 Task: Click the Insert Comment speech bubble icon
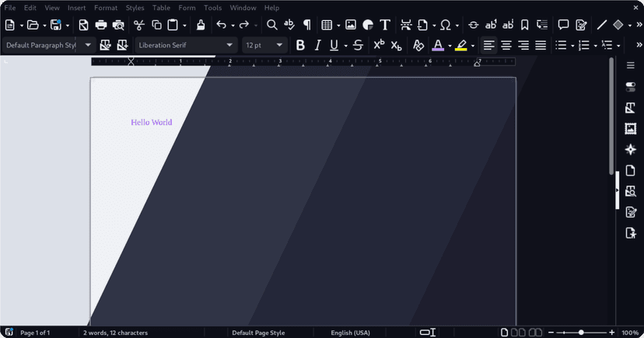click(x=564, y=25)
